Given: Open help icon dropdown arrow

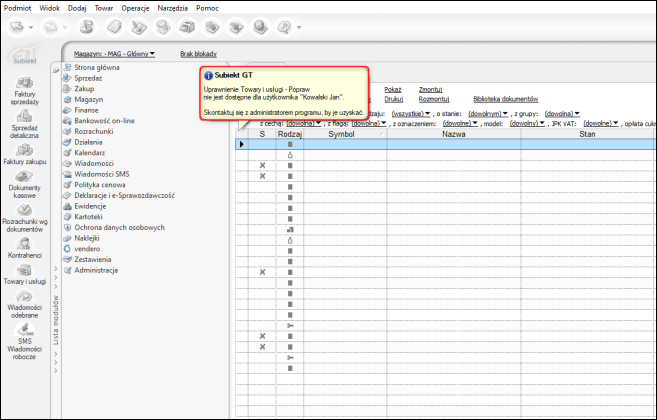Looking at the screenshot, I should [299, 28].
